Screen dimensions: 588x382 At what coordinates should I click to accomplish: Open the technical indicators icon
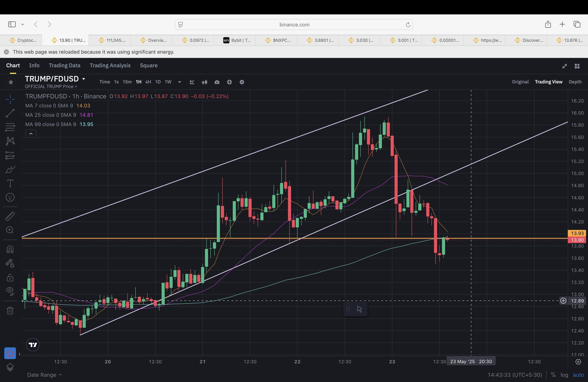coord(192,82)
